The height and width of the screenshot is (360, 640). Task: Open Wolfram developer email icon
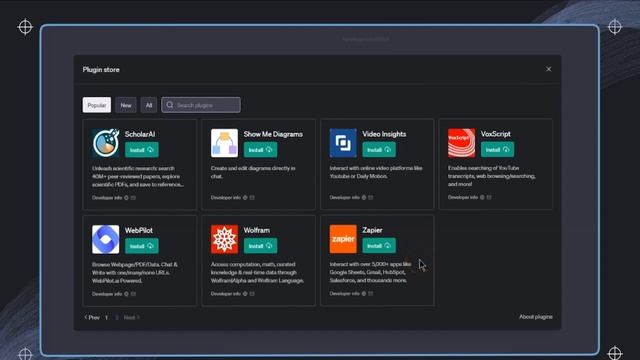[252, 294]
